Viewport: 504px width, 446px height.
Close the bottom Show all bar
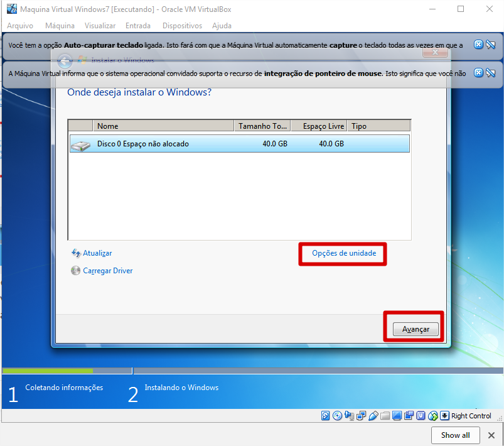click(x=491, y=435)
